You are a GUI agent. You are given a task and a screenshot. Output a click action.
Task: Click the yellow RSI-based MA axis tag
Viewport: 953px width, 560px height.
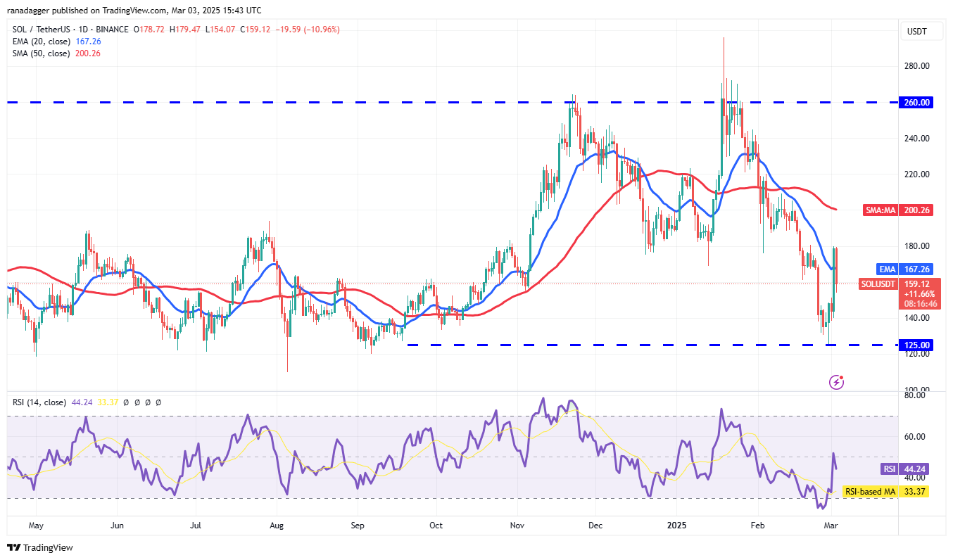point(888,491)
